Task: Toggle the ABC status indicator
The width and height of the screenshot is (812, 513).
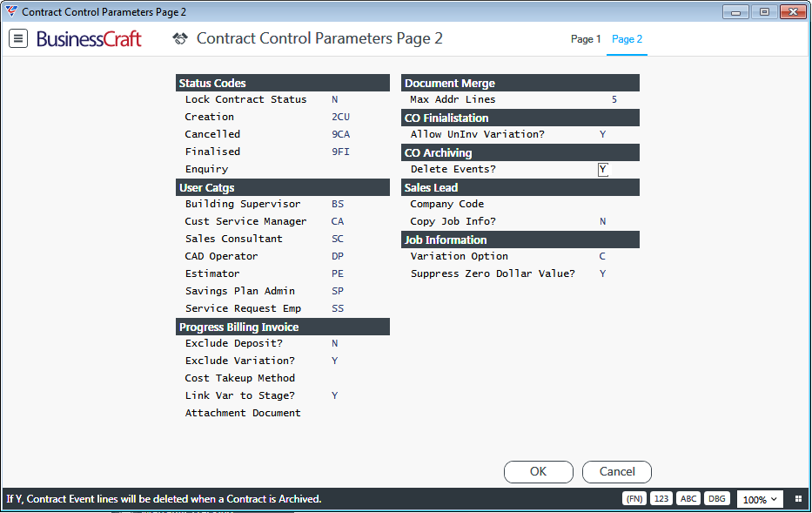Action: tap(688, 498)
